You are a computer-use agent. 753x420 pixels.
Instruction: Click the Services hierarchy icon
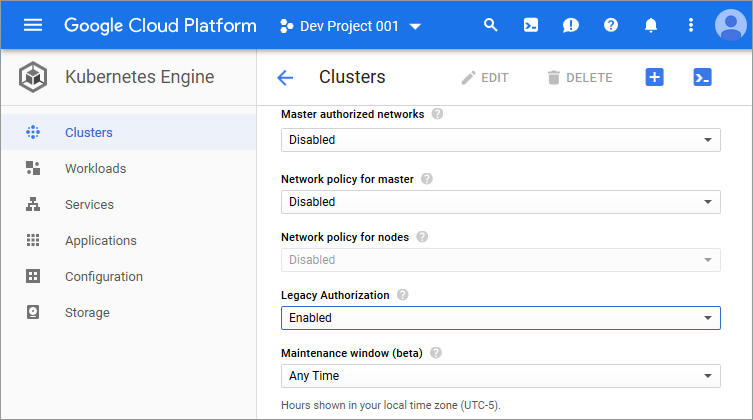33,204
